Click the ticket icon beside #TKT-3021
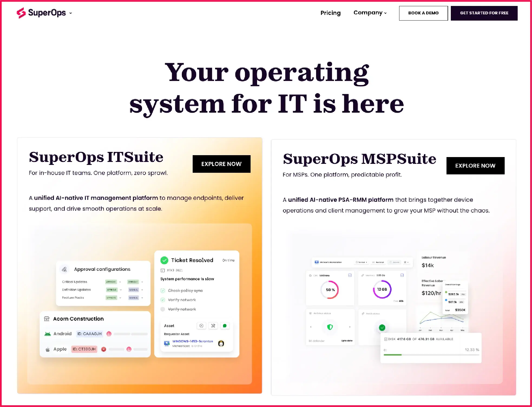Screen dimensions: 532x407 [163, 270]
